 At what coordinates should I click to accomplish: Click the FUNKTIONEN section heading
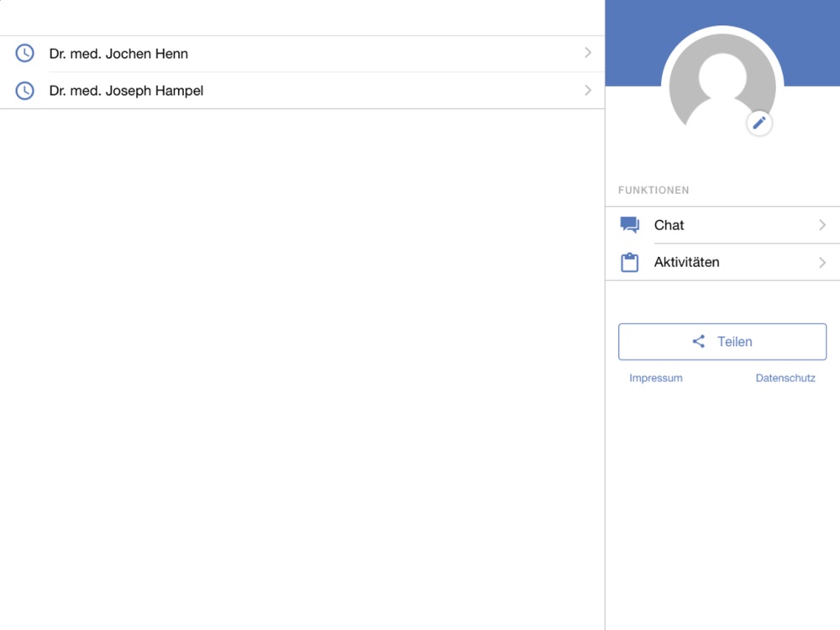pyautogui.click(x=654, y=191)
